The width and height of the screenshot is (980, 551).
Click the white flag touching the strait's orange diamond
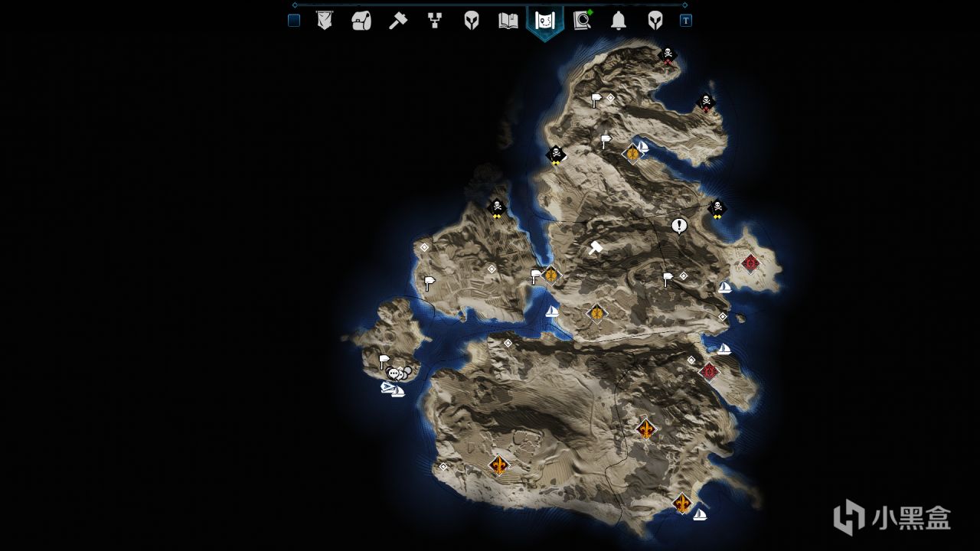(536, 276)
